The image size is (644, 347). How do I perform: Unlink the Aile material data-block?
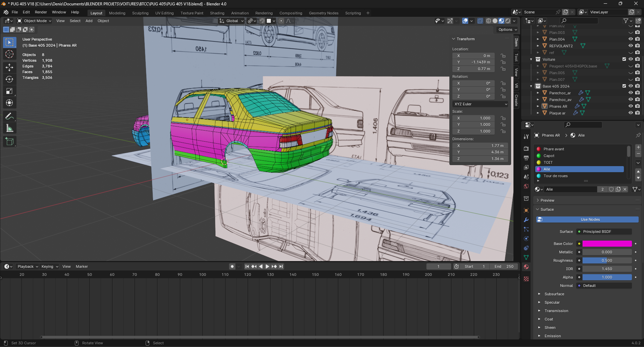(625, 189)
